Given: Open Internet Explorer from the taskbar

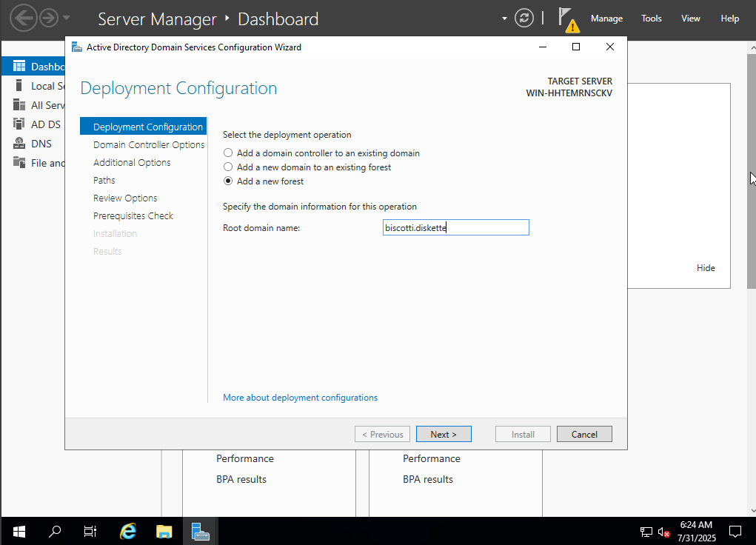Looking at the screenshot, I should point(129,531).
